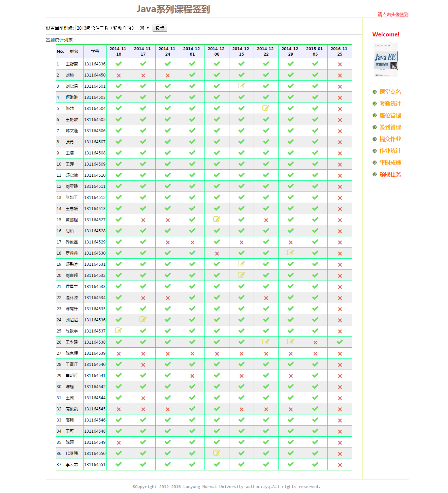
Task: Click edit icon for 131164538 on 2014-12-29
Action: click(290, 342)
